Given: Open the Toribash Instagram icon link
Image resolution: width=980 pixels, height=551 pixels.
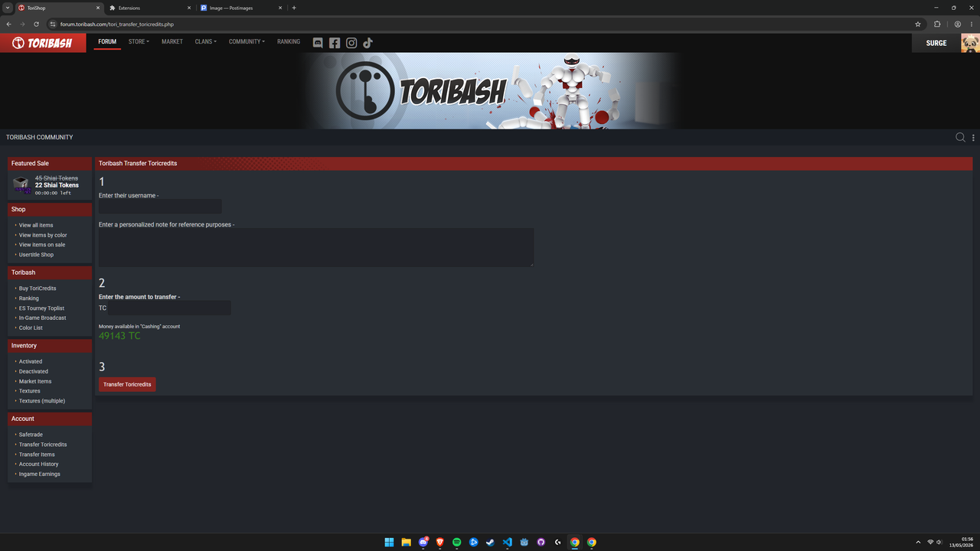Looking at the screenshot, I should pyautogui.click(x=351, y=43).
